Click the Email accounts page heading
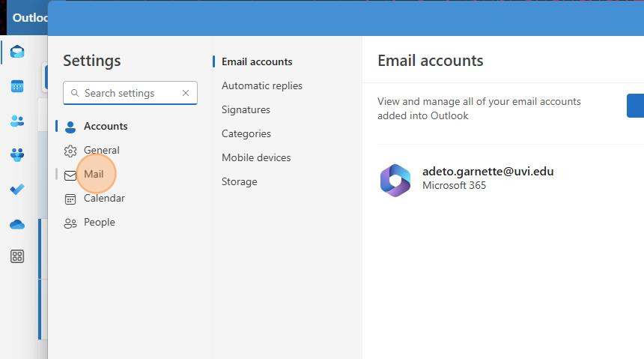Screen dimensions: 644x359 coord(431,61)
